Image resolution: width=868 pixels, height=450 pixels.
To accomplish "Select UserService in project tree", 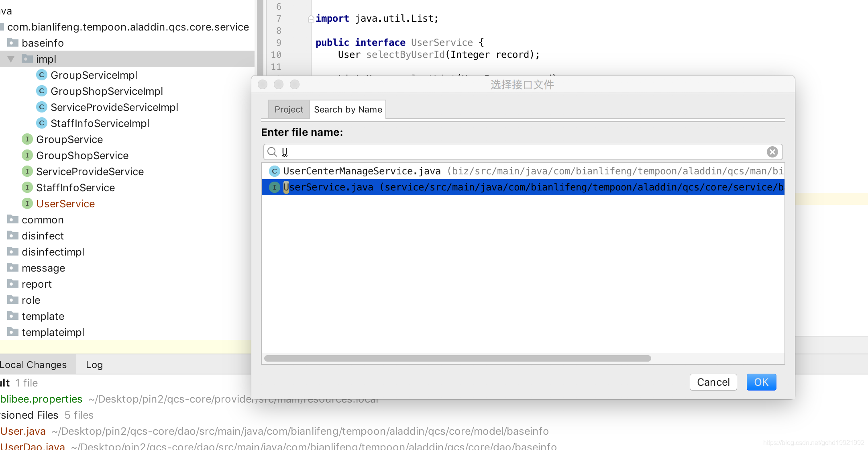I will click(65, 204).
